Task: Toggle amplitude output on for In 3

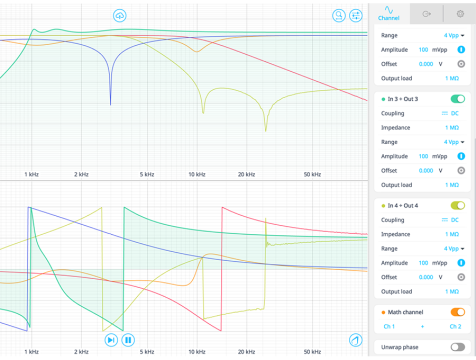Action: pos(461,156)
